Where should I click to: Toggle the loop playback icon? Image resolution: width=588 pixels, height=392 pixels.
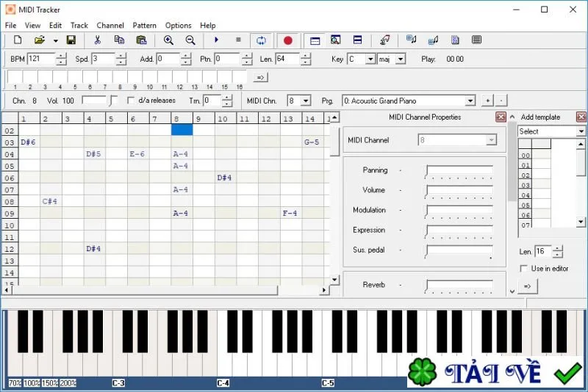pyautogui.click(x=262, y=40)
